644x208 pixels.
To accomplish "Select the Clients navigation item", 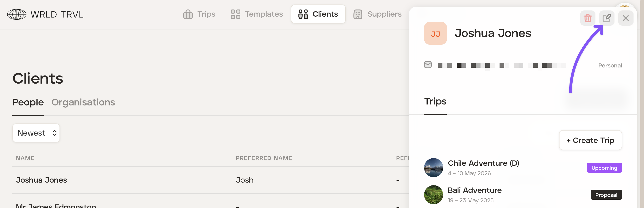I will coord(318,14).
